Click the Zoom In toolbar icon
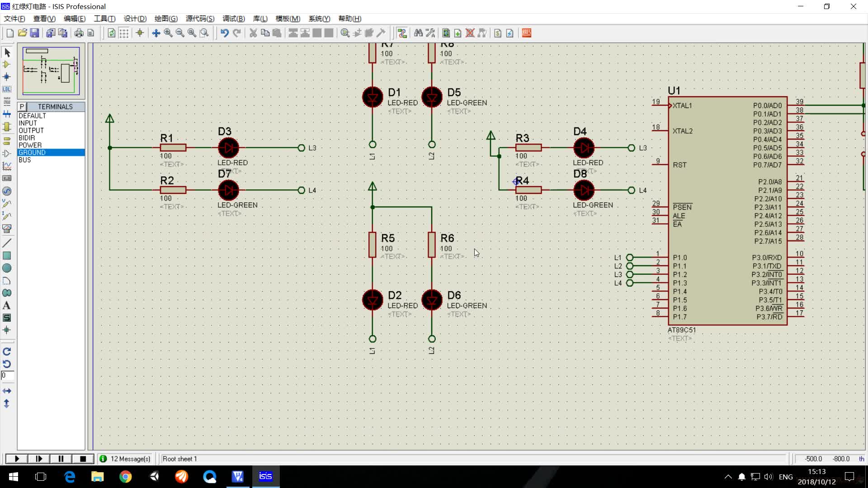868x488 pixels. point(168,33)
